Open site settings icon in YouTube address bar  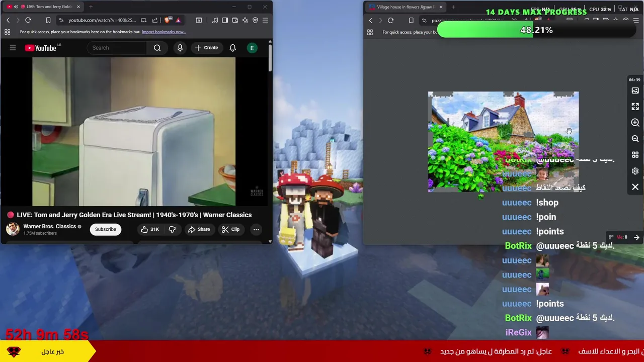coord(61,20)
